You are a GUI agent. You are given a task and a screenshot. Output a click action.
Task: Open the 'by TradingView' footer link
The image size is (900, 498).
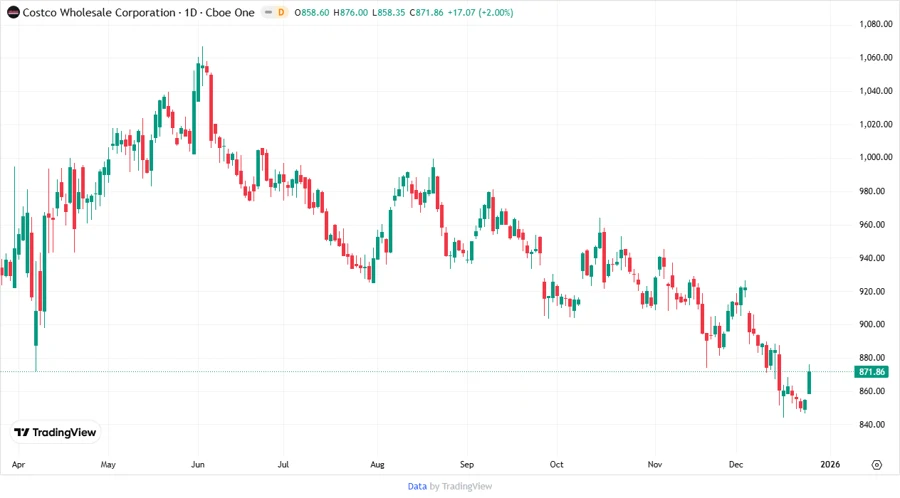(461, 487)
